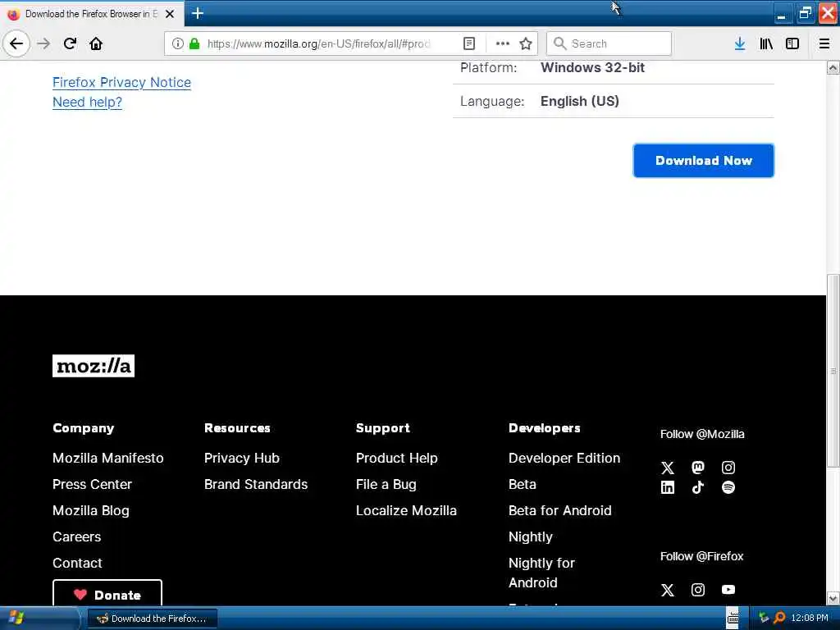Click the Windows 32-bit platform value
Screen dimensions: 840x630
(x=592, y=67)
